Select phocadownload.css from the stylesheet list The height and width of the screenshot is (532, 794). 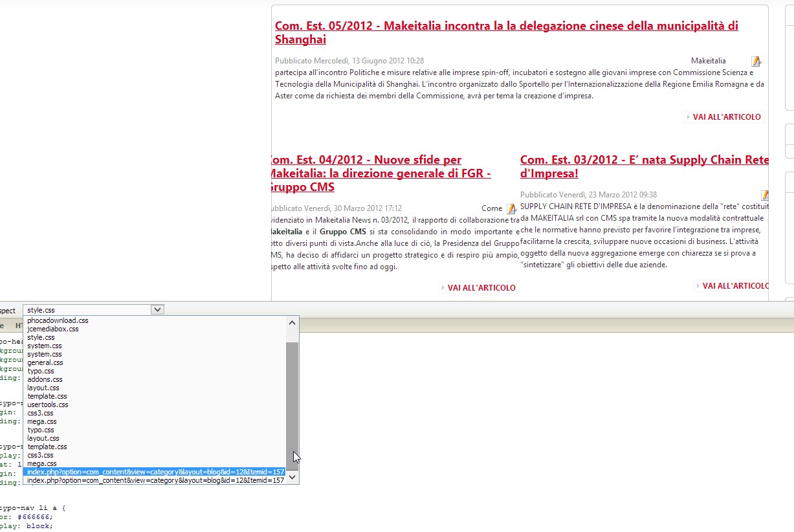coord(58,320)
